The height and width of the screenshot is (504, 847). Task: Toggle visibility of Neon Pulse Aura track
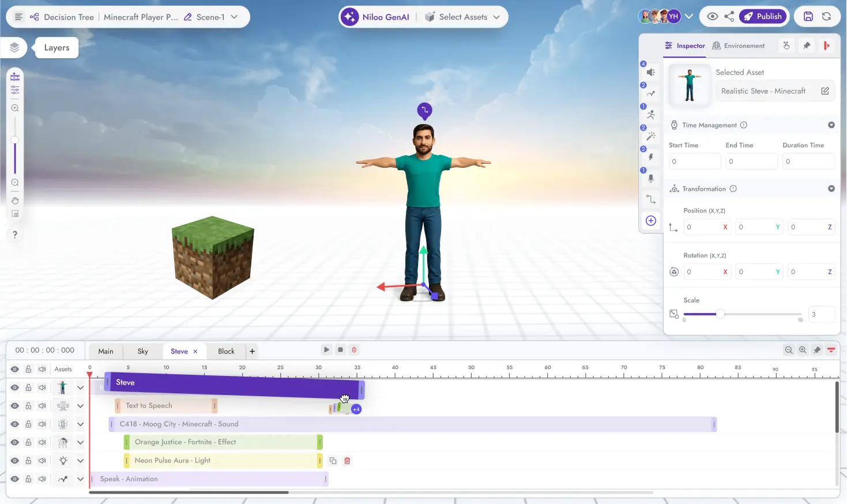pyautogui.click(x=15, y=461)
